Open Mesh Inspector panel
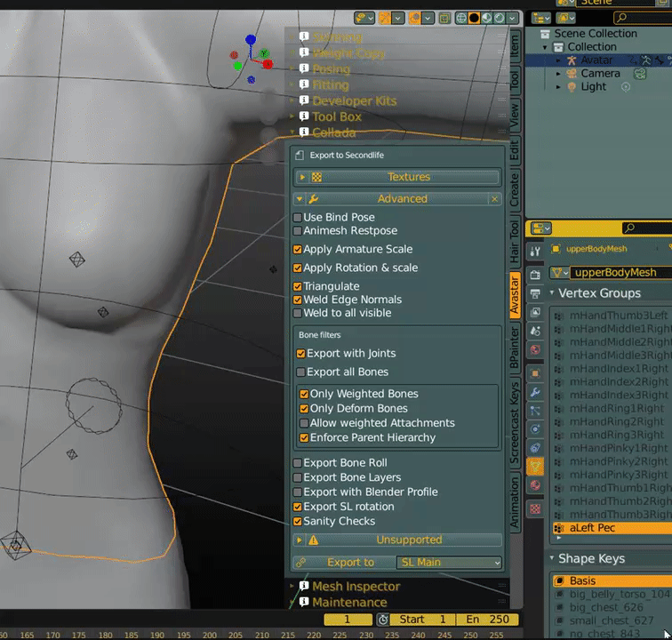 coord(356,586)
